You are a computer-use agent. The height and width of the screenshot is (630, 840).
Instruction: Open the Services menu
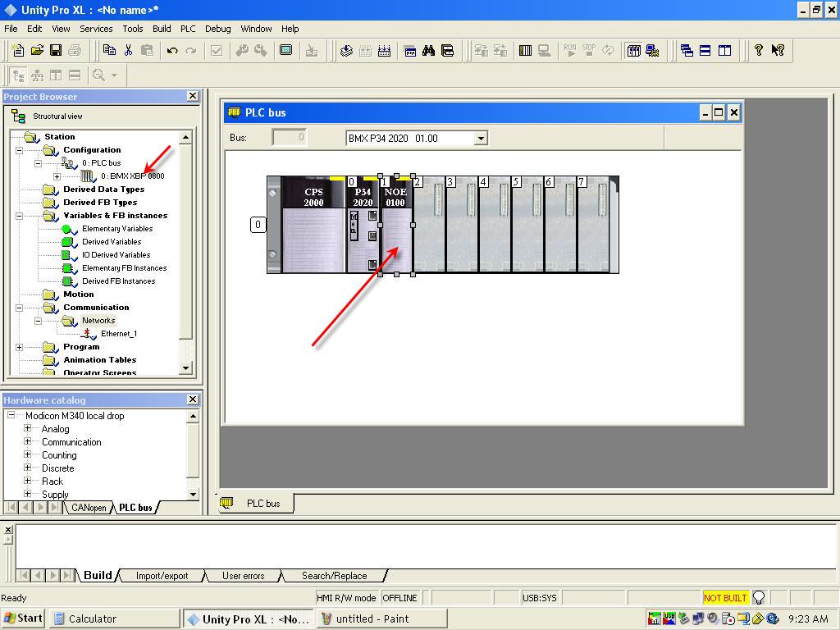pyautogui.click(x=96, y=29)
